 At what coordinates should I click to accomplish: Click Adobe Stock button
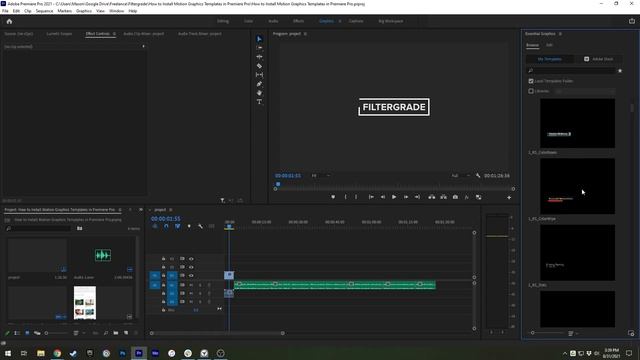coord(599,59)
